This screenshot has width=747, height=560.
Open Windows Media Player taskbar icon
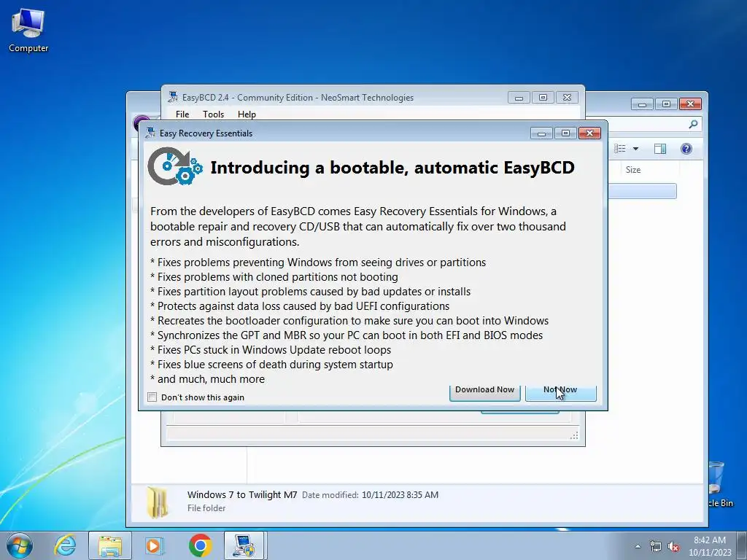155,545
